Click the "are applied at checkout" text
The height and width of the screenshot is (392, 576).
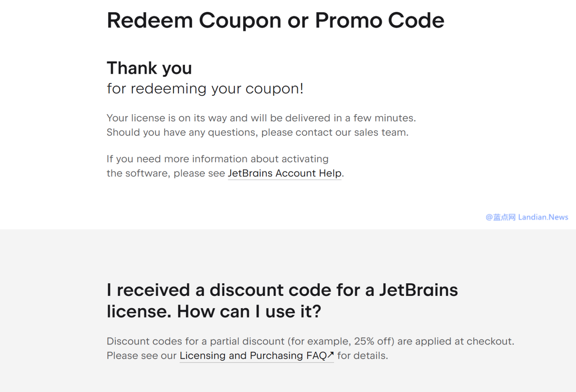(x=464, y=341)
